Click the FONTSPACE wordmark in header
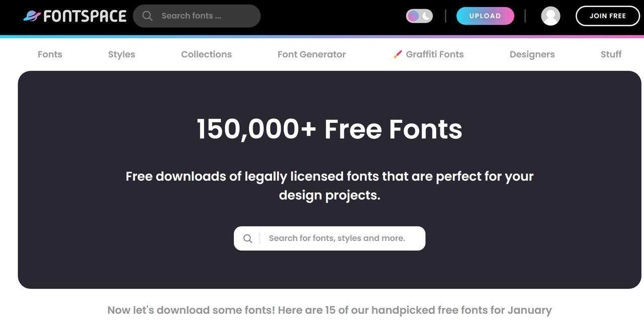 click(85, 16)
